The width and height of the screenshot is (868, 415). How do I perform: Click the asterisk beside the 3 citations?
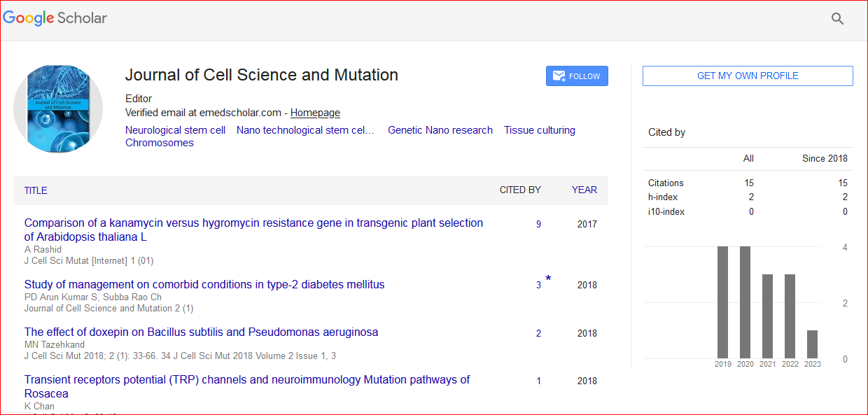click(x=548, y=279)
